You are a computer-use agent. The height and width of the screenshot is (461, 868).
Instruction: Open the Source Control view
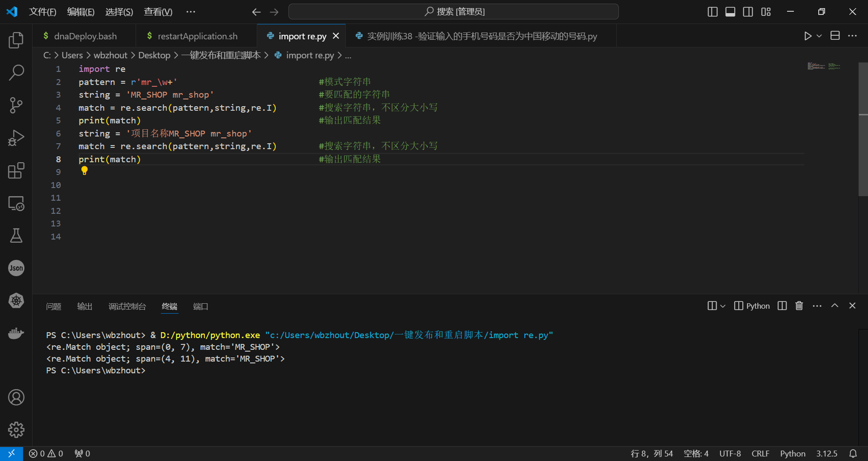click(16, 105)
